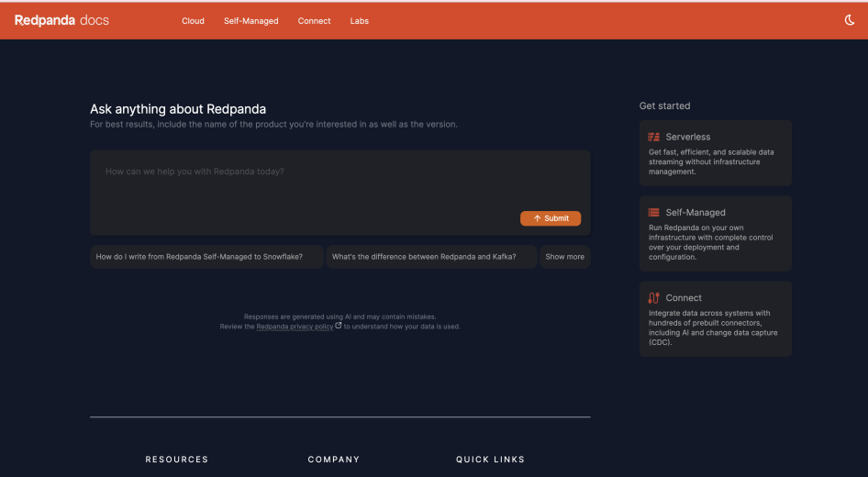Click the 'For best results' subtitle text
Viewport: 868px width, 477px height.
tap(273, 125)
